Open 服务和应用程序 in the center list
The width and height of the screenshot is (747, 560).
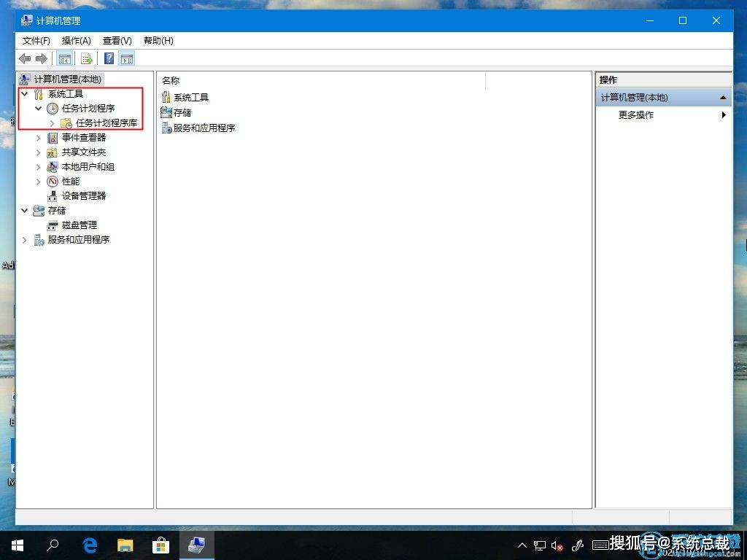(x=204, y=128)
